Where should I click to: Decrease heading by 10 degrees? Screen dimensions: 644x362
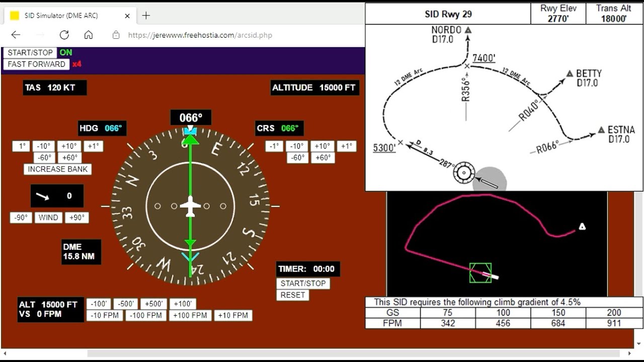44,146
